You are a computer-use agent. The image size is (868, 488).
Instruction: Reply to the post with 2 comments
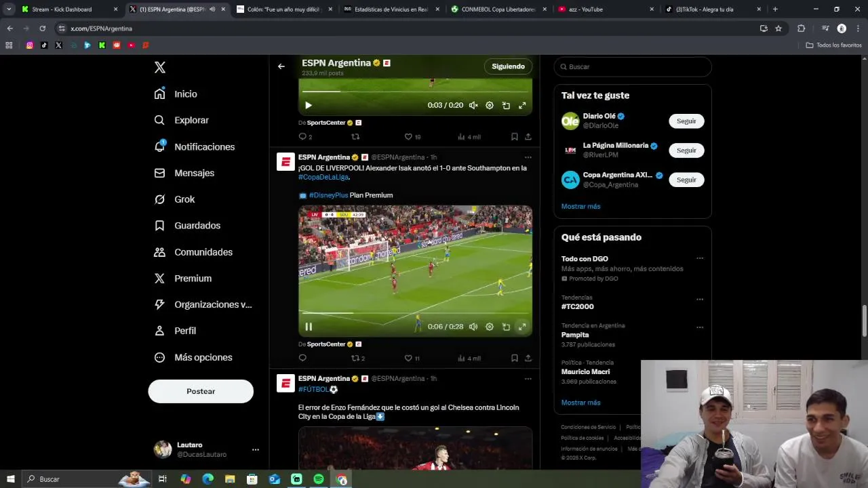[x=305, y=137]
